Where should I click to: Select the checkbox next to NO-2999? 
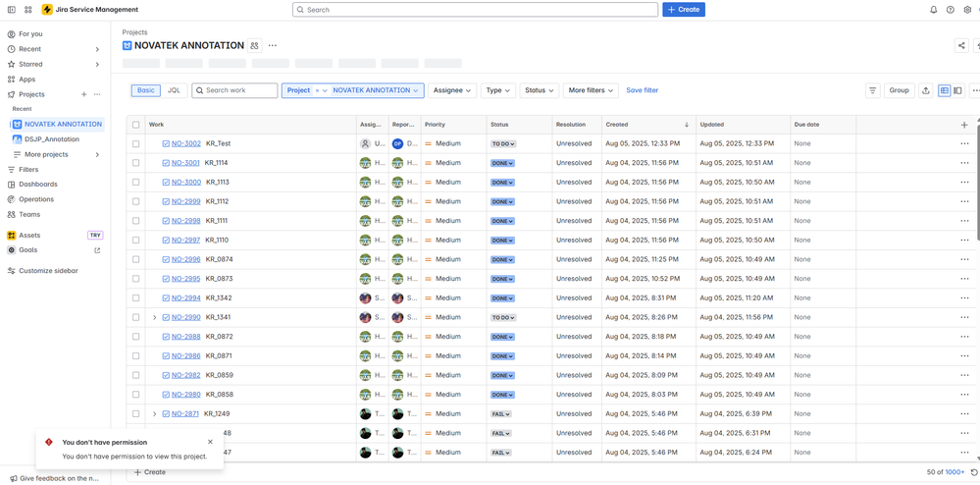point(135,201)
